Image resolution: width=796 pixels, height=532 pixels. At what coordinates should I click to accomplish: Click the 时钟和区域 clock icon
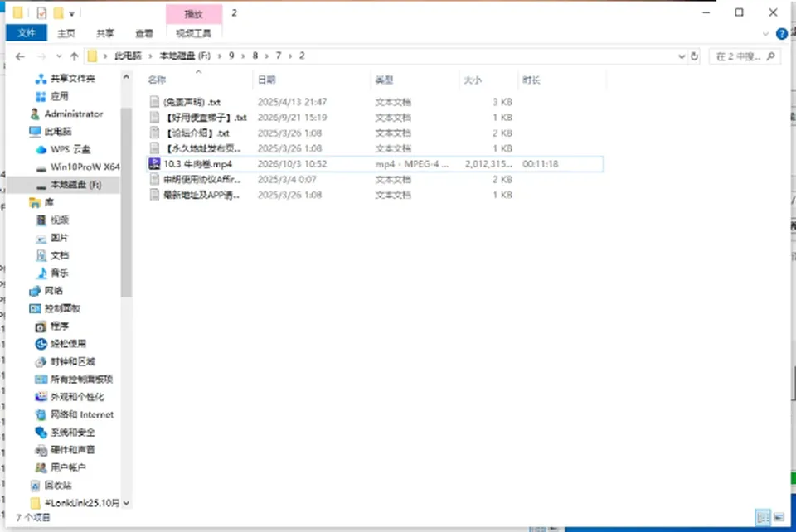(41, 361)
